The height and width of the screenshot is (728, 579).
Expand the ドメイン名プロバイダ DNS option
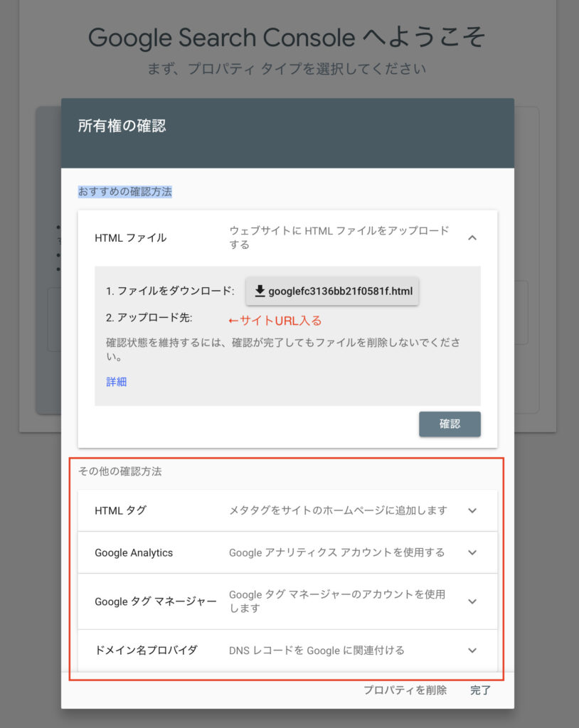pyautogui.click(x=472, y=650)
